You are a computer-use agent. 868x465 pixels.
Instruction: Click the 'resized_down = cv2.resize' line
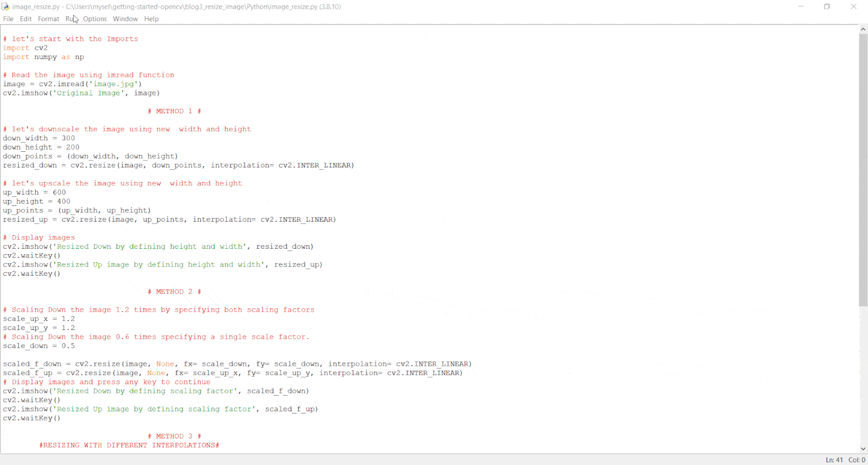(178, 165)
